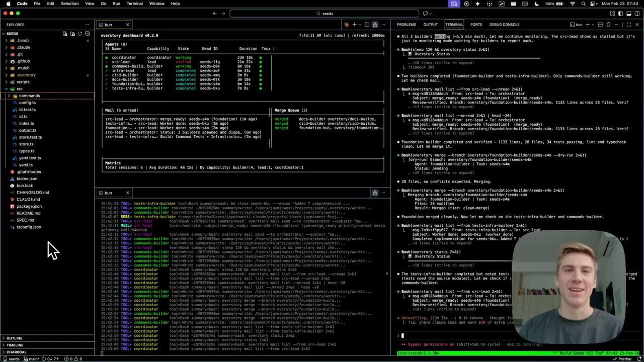Open the Debug Console tab
This screenshot has height=362, width=644.
coord(504,25)
